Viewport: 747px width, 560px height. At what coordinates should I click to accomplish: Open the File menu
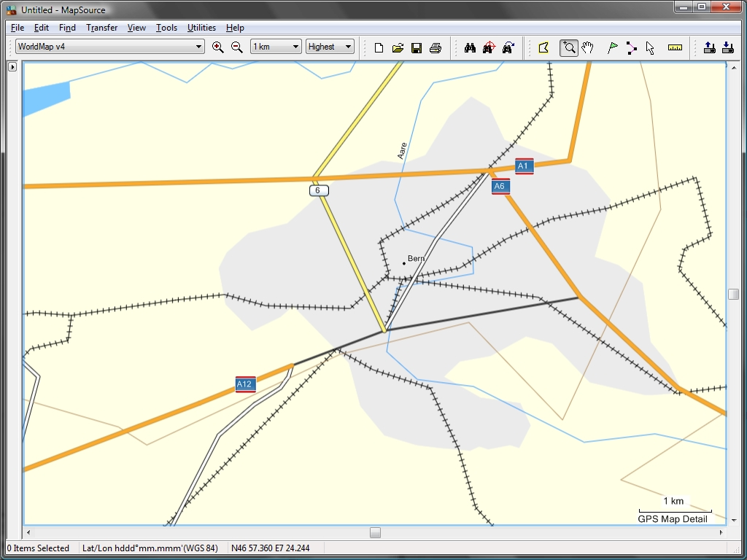click(18, 28)
